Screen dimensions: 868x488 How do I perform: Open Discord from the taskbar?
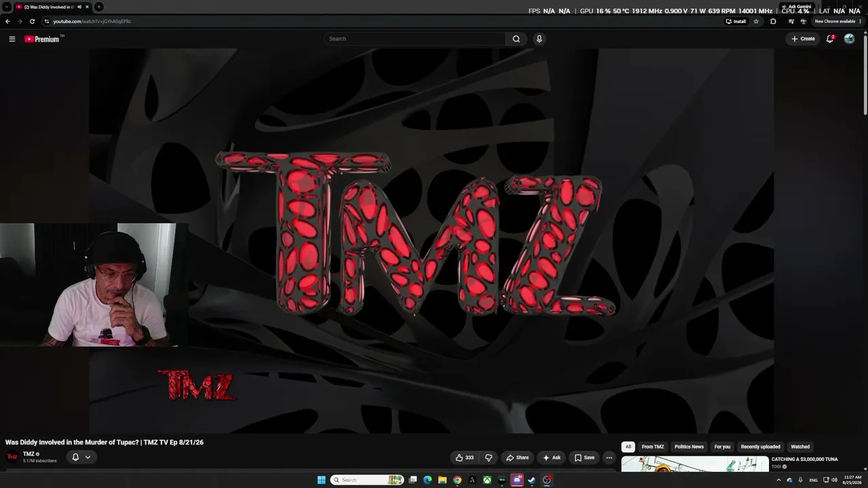[x=517, y=480]
